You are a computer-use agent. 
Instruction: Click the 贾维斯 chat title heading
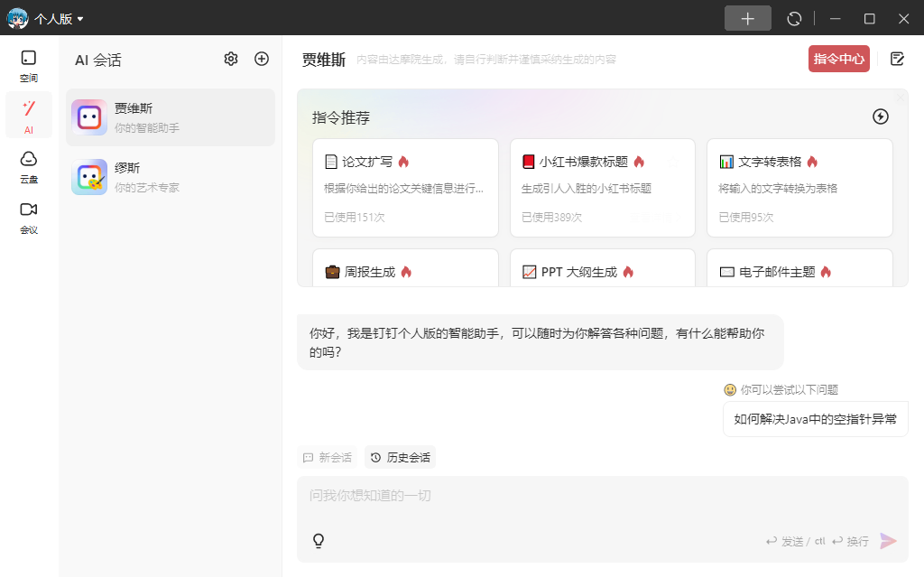(x=324, y=60)
